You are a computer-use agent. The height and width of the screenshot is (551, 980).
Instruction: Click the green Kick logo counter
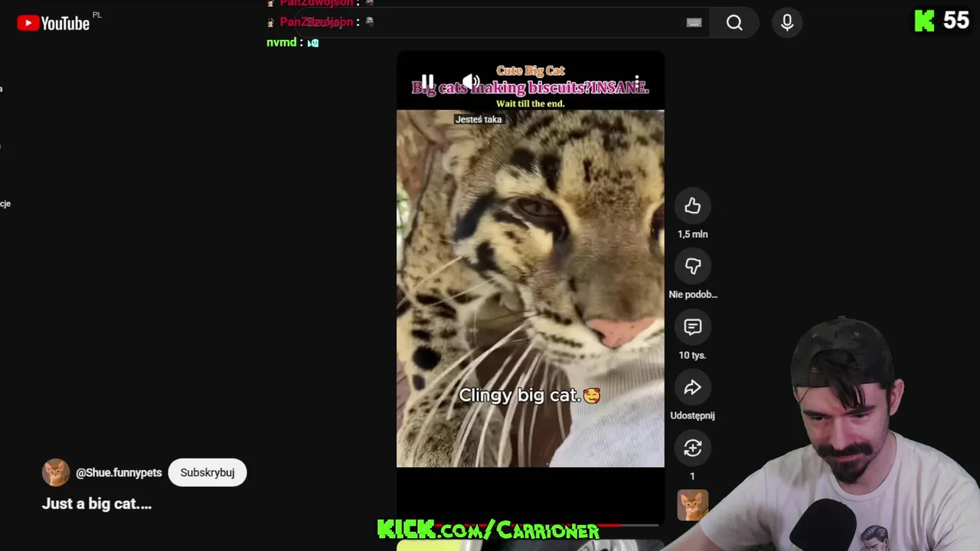(942, 21)
